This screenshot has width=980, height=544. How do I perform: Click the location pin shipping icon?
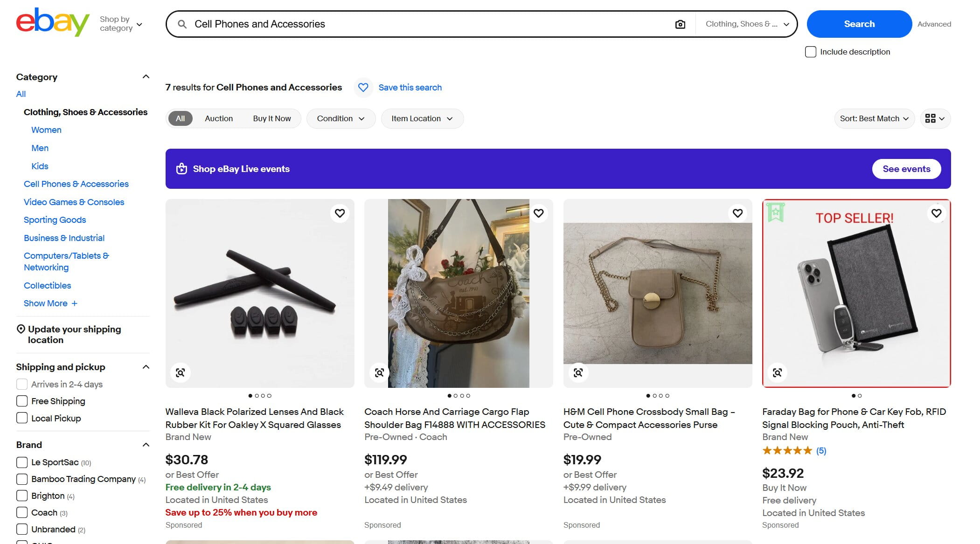point(21,329)
